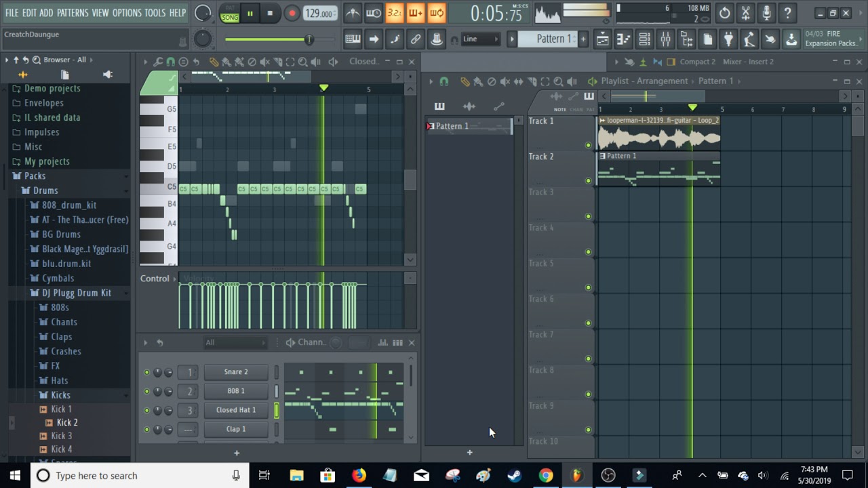The image size is (868, 488).
Task: Mute the Clap 1 channel green light
Action: tap(146, 429)
